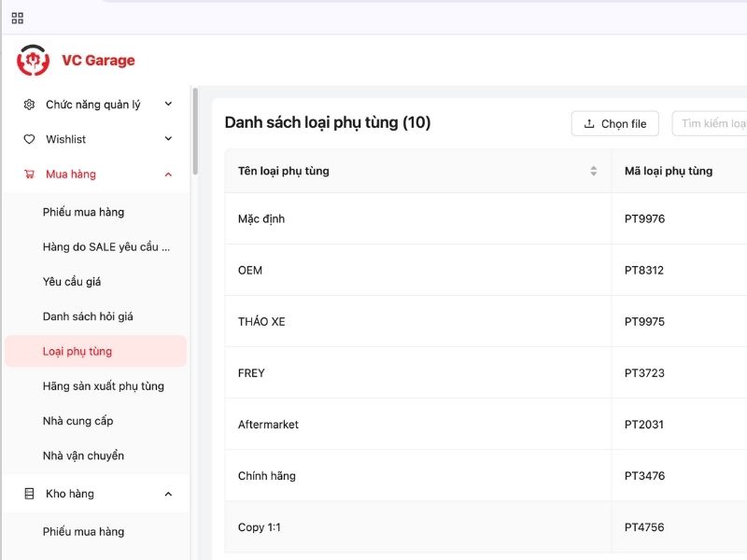Click the upload icon in Chọn file
The image size is (747, 560).
click(589, 124)
